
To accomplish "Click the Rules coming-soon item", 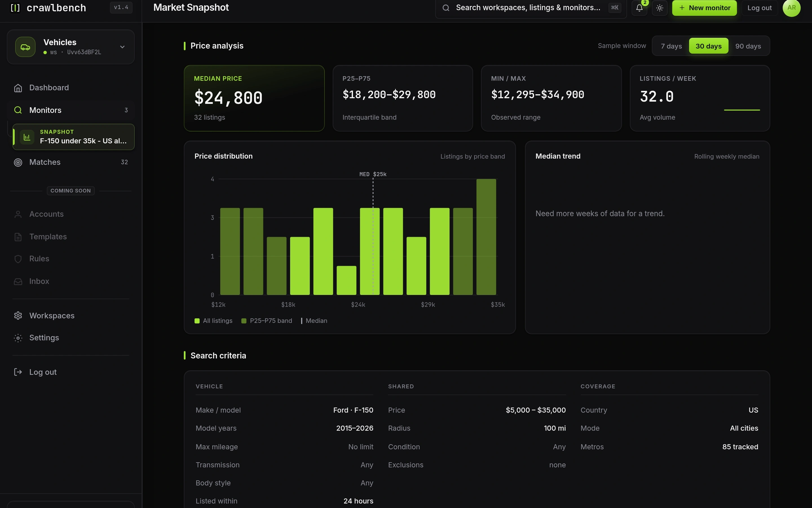I will [71, 259].
